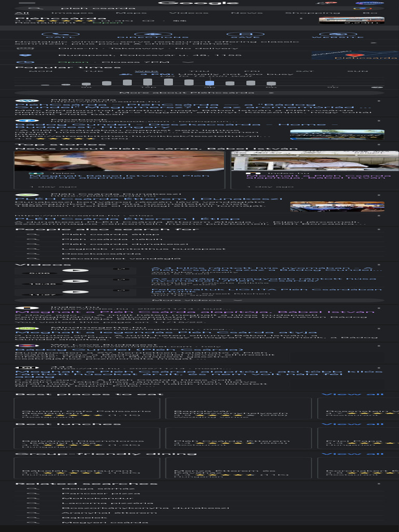
Task: Click the address 'Budapest, Kolozsvár u. 48'
Action: (x=150, y=55)
